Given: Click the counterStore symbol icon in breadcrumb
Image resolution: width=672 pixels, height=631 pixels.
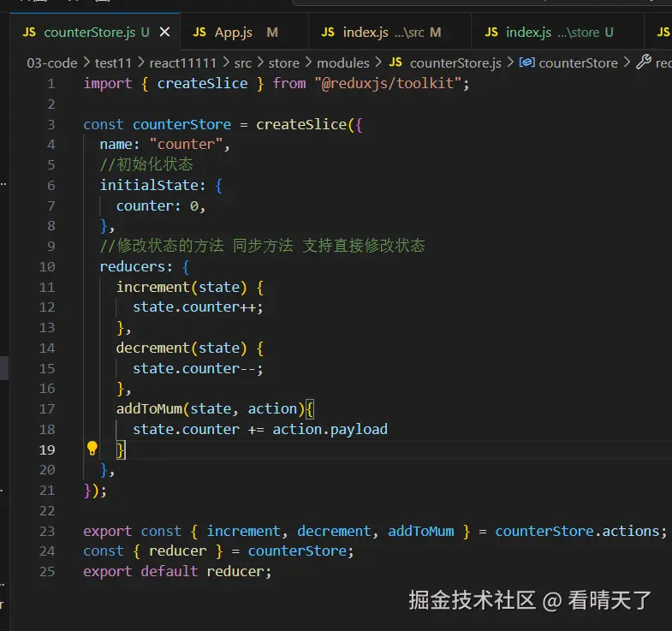Looking at the screenshot, I should [526, 63].
